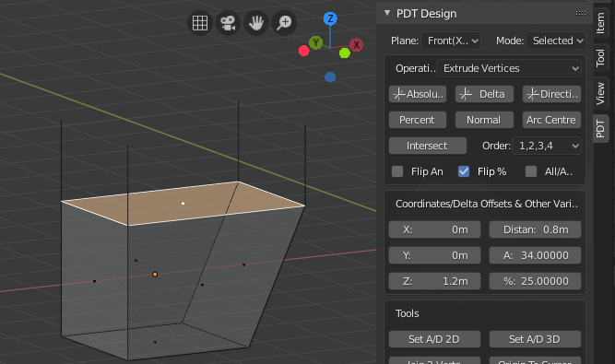Click the Distance field 0.8m

click(x=535, y=229)
